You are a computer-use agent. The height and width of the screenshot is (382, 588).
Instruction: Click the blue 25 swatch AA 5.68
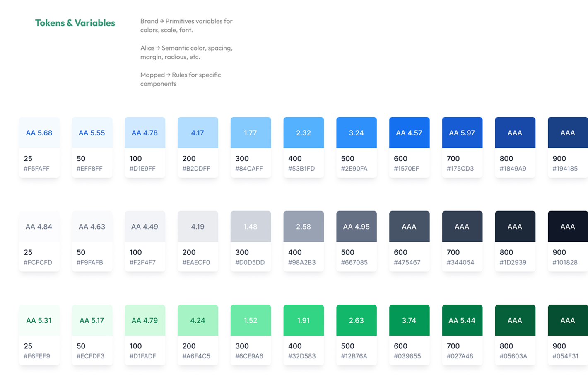click(39, 133)
